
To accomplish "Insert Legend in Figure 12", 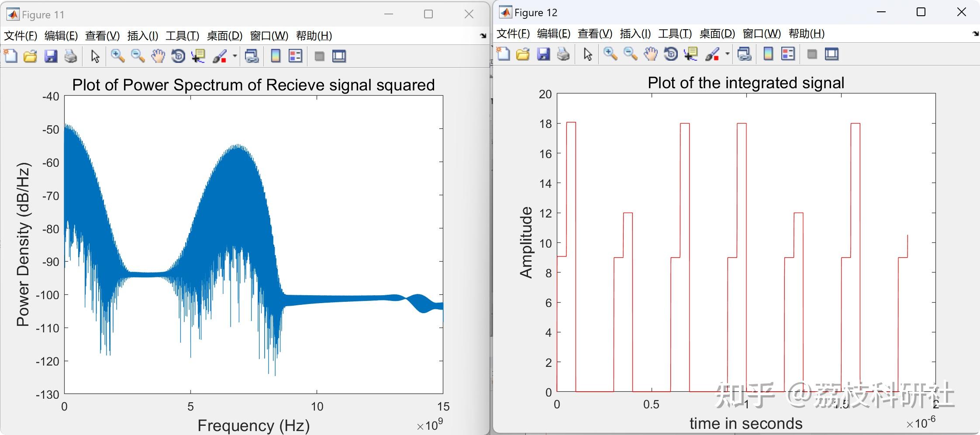I will (x=788, y=54).
